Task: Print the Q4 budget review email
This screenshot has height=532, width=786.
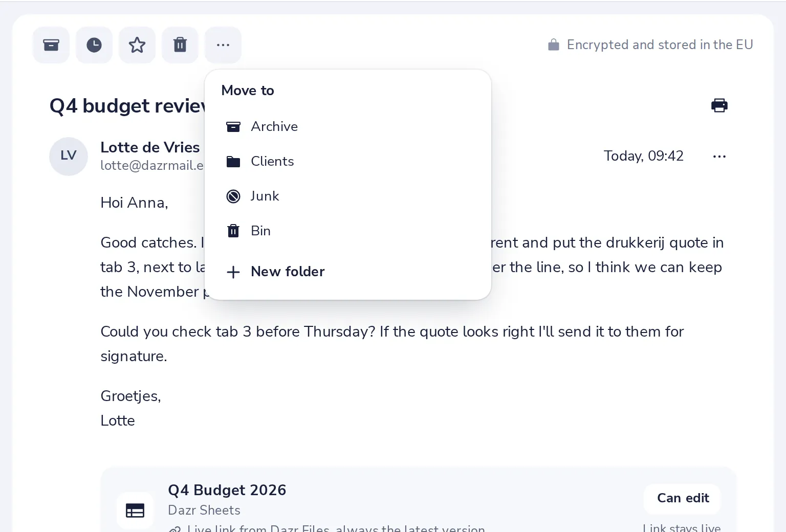Action: [x=719, y=105]
